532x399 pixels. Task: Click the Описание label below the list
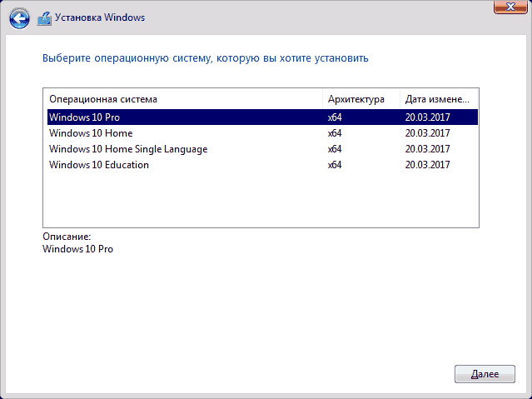(67, 237)
